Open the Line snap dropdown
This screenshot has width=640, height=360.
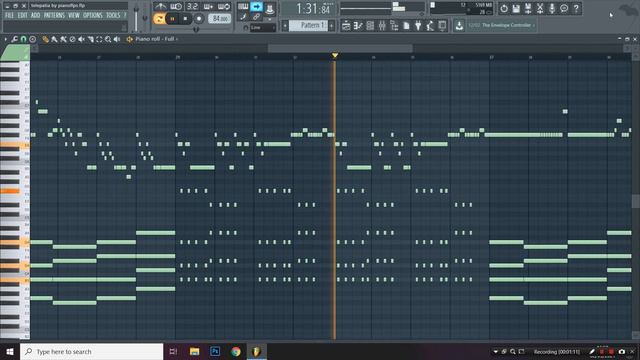[x=262, y=28]
